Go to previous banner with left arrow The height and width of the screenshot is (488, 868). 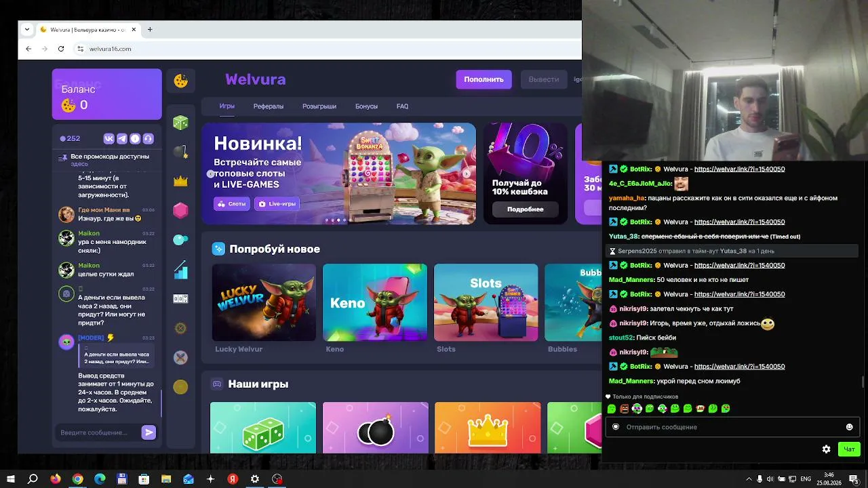pos(211,174)
